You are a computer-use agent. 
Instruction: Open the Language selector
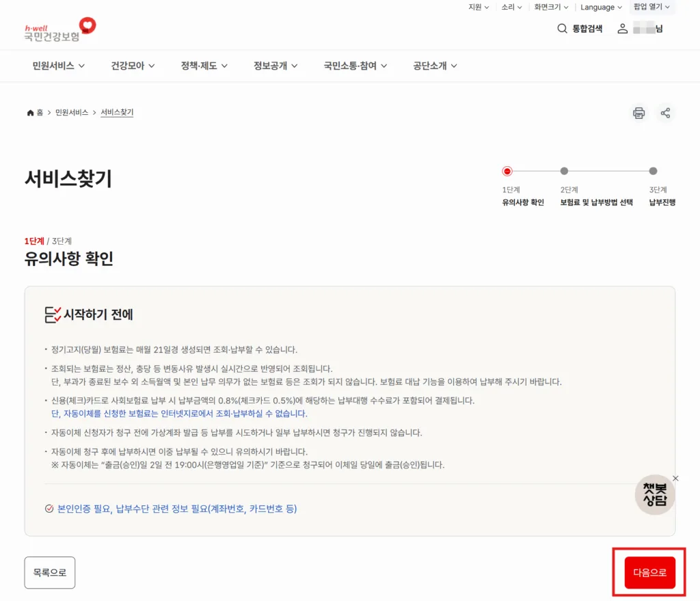pos(600,7)
